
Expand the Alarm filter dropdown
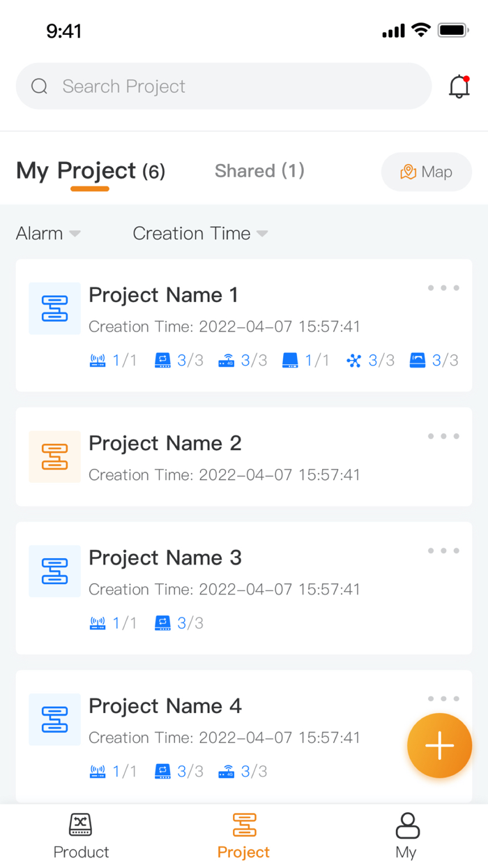coord(48,234)
